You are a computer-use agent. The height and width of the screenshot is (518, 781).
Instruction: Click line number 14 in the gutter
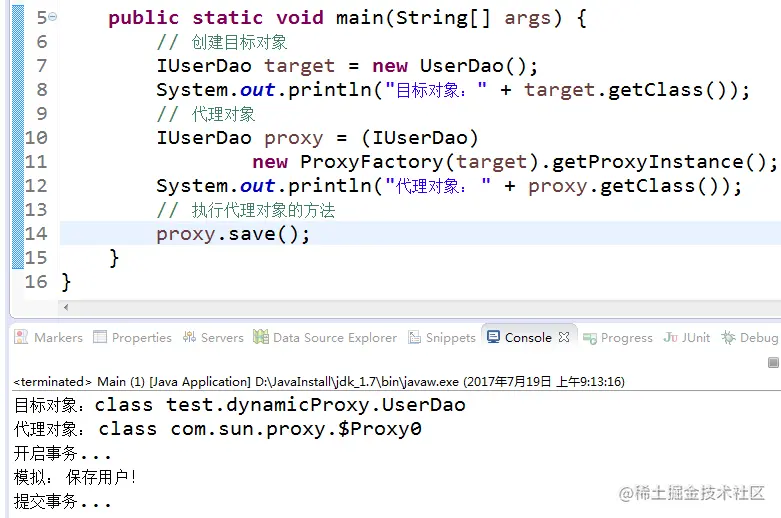point(36,234)
